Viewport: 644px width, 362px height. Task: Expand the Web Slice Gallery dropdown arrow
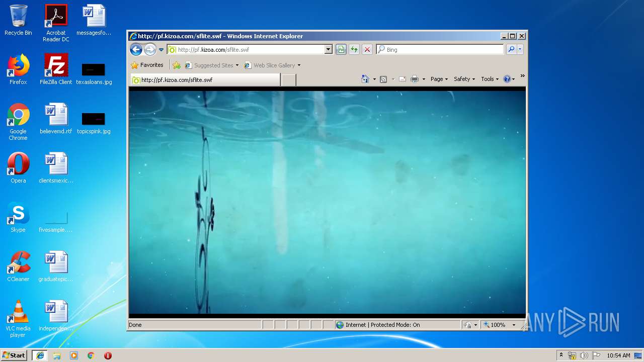(x=299, y=65)
